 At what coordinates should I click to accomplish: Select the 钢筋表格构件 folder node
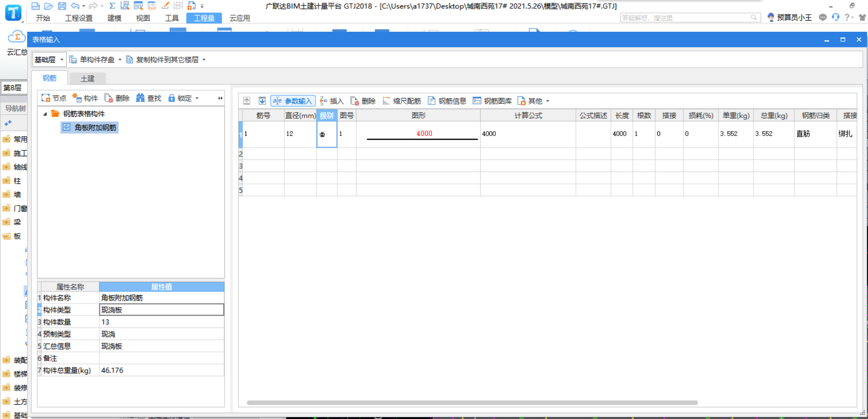78,114
